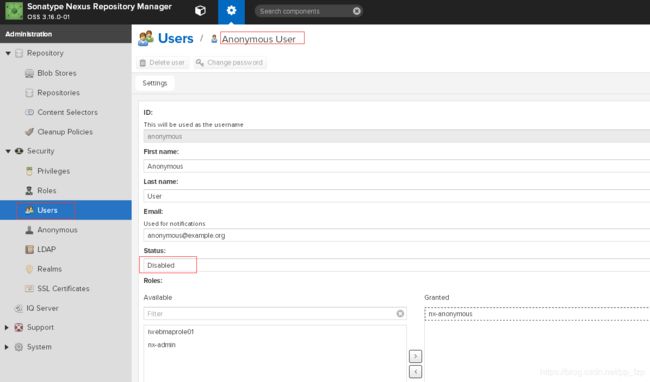Open the Administration gear icon in header
Viewport: 650px width, 382px height.
pos(231,11)
